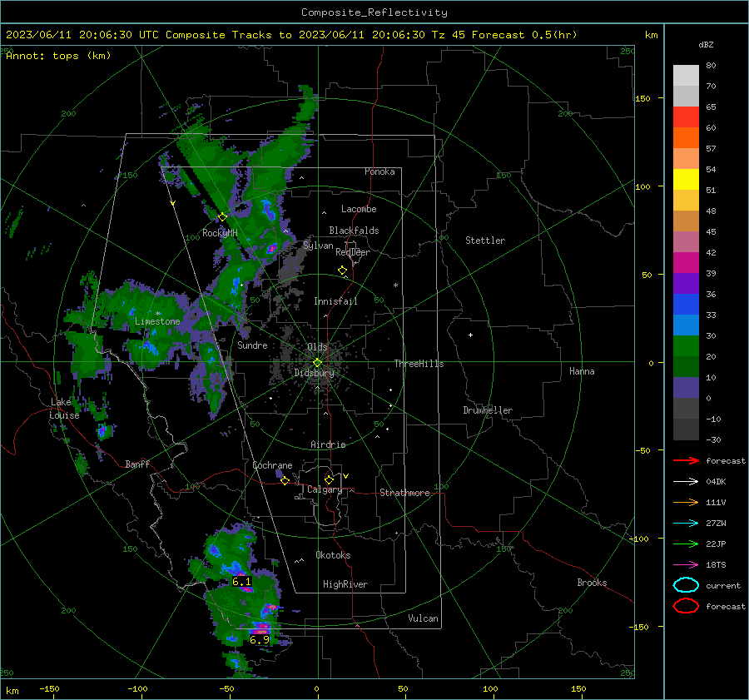Click the dBZ legend heading
The width and height of the screenshot is (749, 700).
[706, 45]
